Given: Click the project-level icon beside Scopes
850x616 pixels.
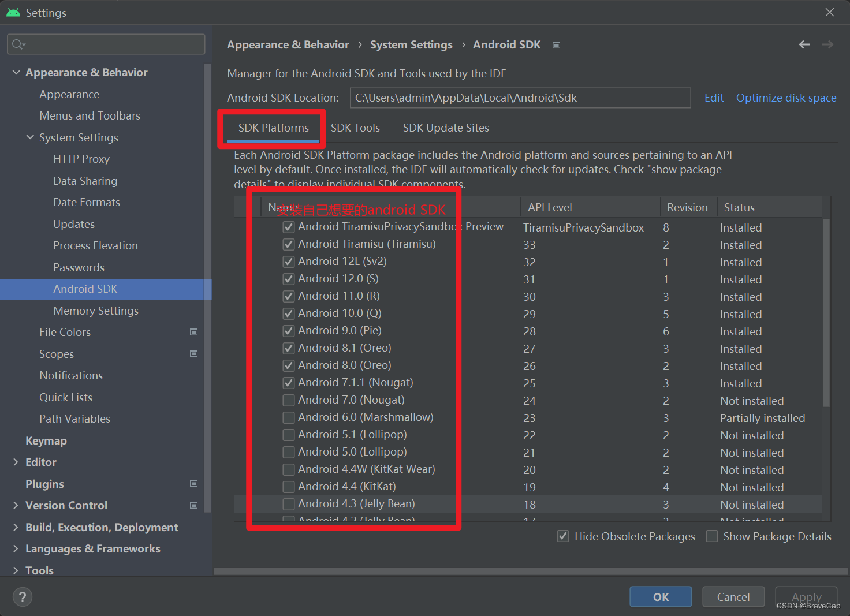Looking at the screenshot, I should point(194,353).
